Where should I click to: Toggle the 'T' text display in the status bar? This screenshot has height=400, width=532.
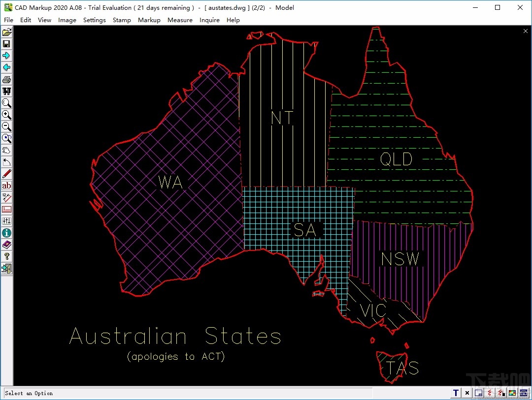(x=456, y=393)
